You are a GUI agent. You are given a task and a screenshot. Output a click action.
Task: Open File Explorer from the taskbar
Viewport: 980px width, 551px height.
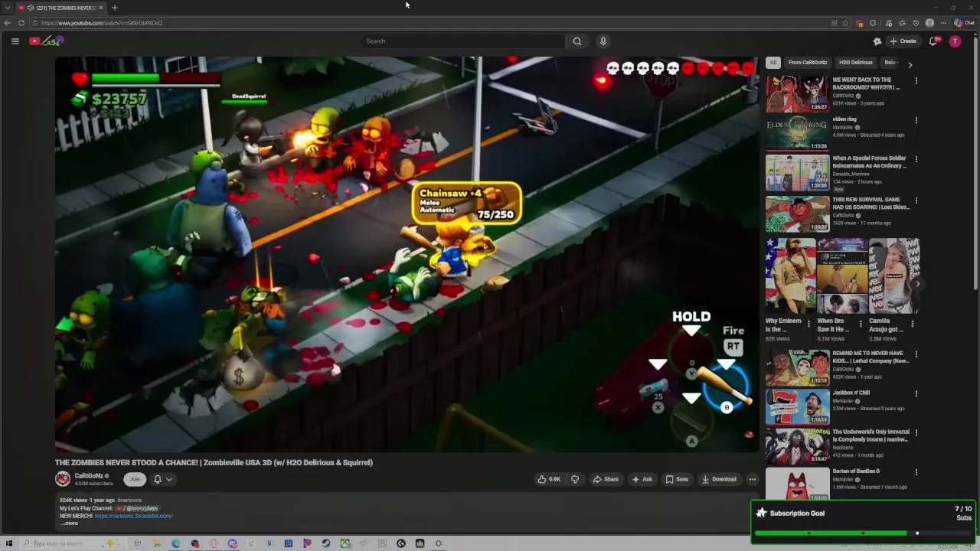(156, 543)
